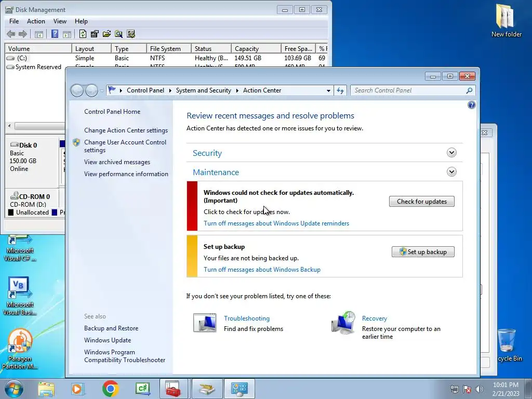Image resolution: width=532 pixels, height=399 pixels.
Task: Switch to Disk Management taskbar button
Action: click(x=207, y=389)
